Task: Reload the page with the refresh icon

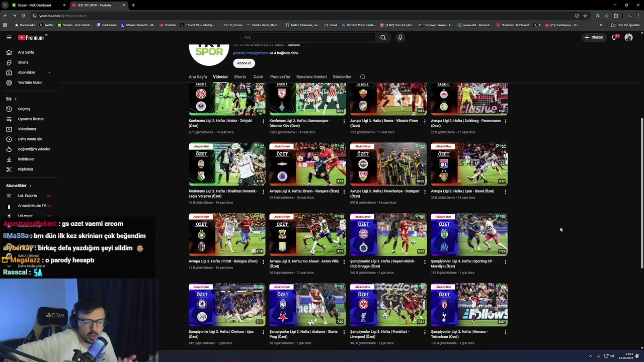Action: (x=23, y=16)
